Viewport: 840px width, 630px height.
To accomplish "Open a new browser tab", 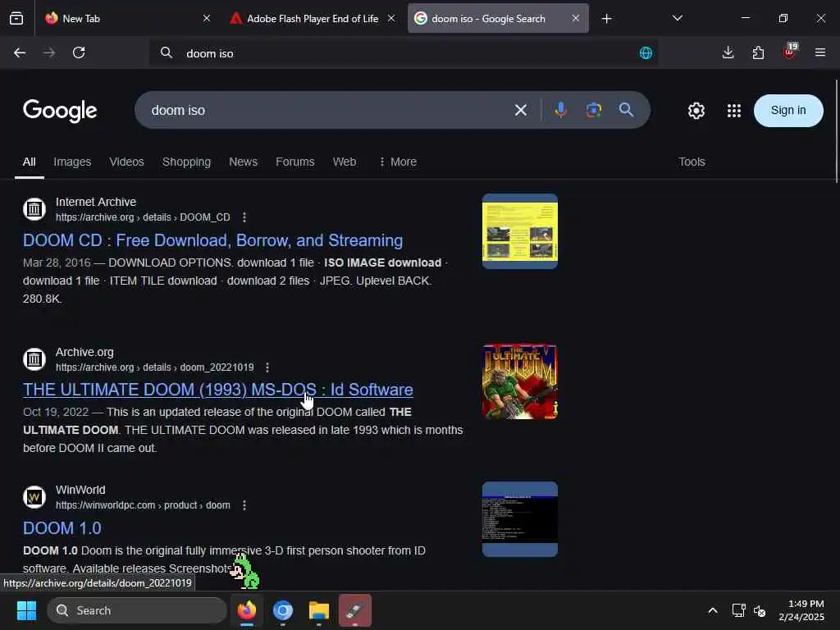I will click(606, 19).
